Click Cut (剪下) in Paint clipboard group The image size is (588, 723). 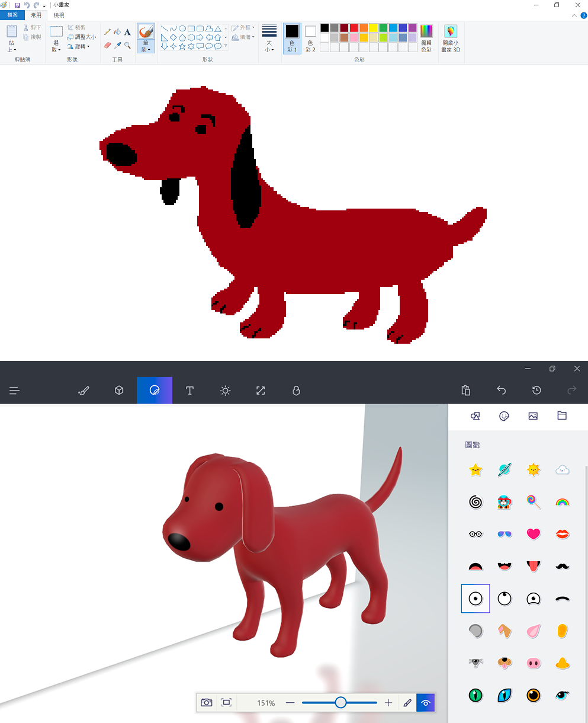[x=33, y=28]
